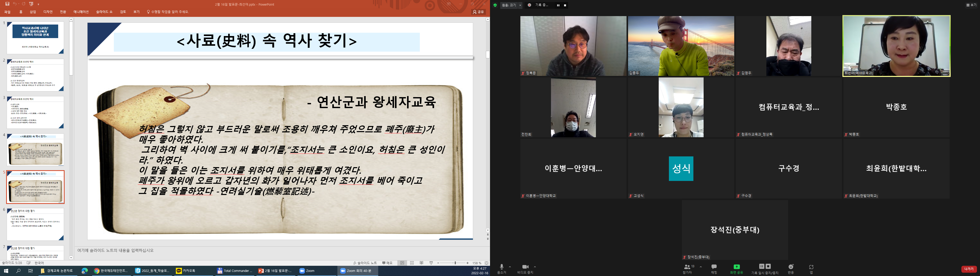Start slideshow from beginning in quick access toolbar
This screenshot has height=276, width=980.
[31, 4]
